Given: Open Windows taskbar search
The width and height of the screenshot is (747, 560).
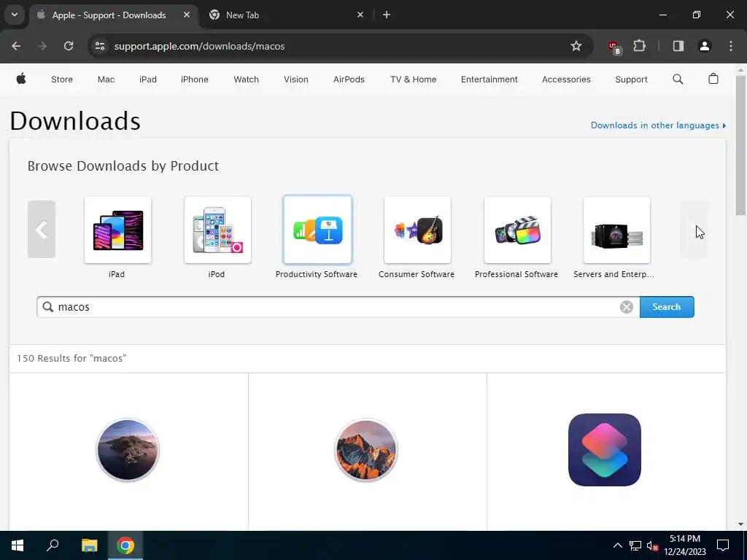Looking at the screenshot, I should (53, 545).
